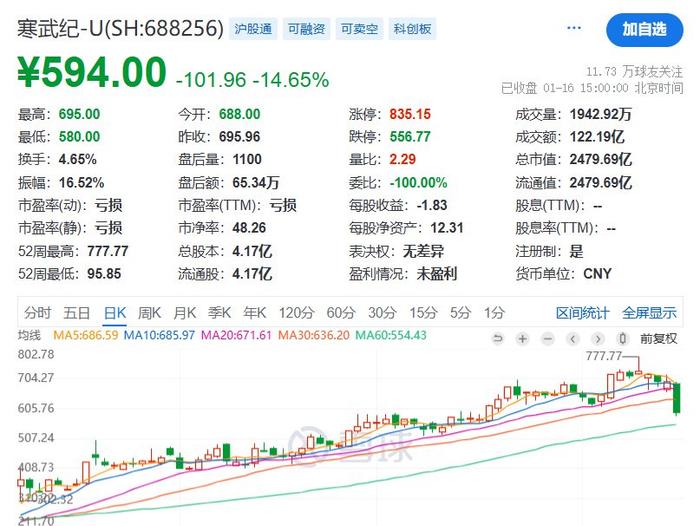The image size is (700, 526).
Task: Click the 科创板 tag
Action: (x=412, y=29)
